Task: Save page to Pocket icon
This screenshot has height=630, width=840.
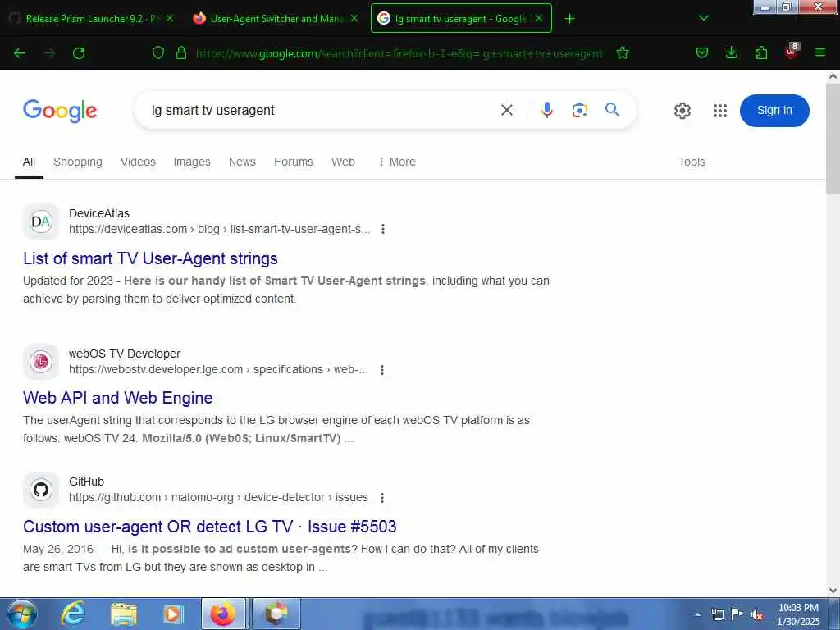Action: point(702,53)
